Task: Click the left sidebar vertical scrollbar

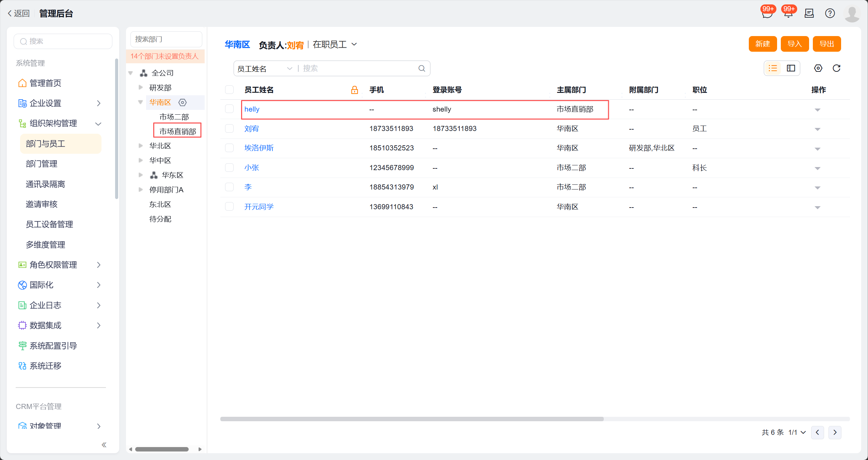Action: (116, 129)
